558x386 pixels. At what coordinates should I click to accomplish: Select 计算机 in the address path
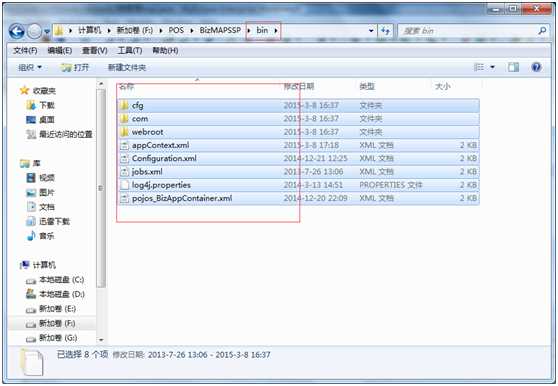pyautogui.click(x=89, y=31)
